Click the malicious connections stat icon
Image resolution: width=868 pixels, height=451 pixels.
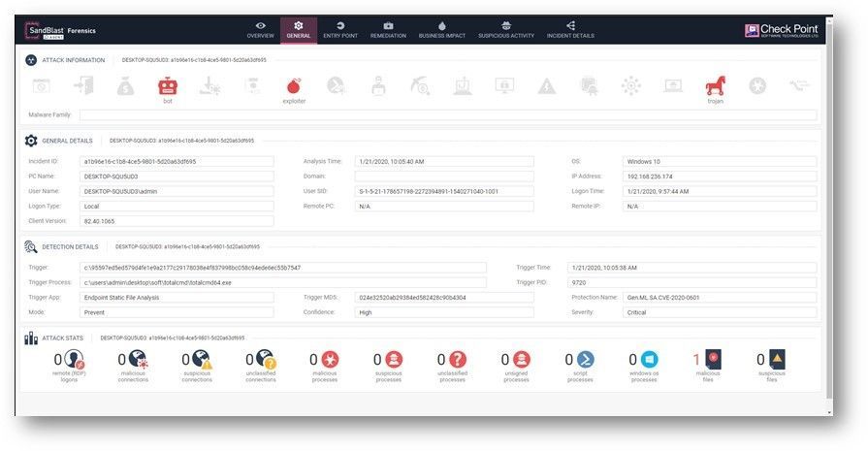[x=138, y=360]
